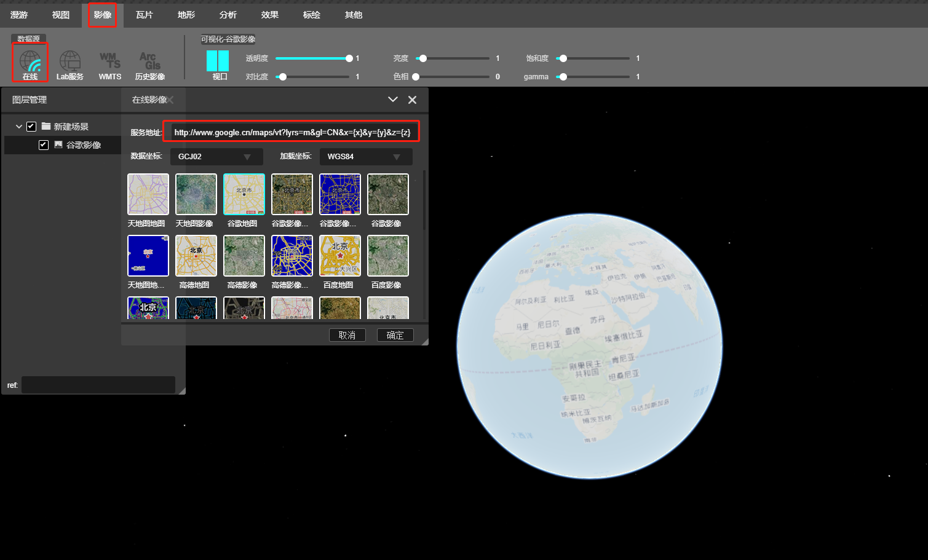Open the 加载坐标 WGS84 dropdown

(x=366, y=157)
